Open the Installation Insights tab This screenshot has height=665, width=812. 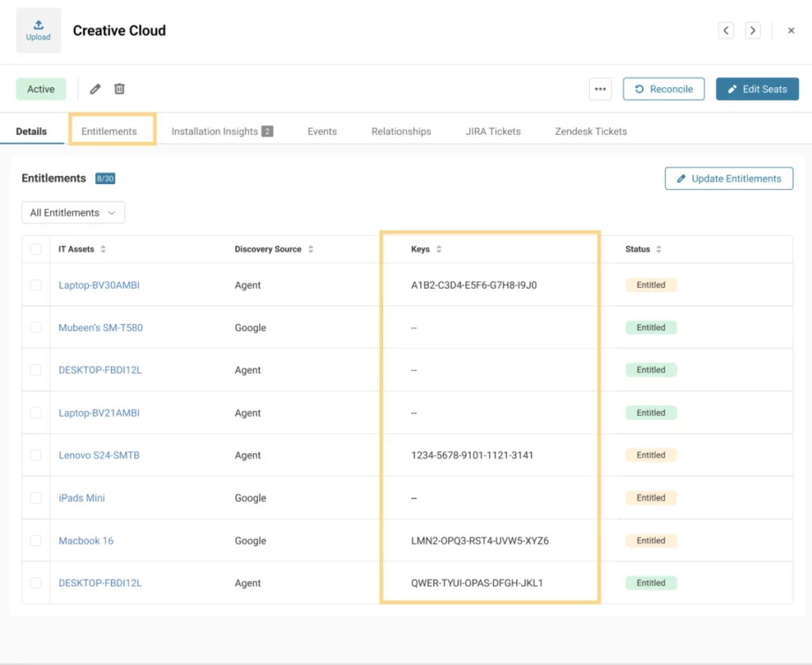click(222, 131)
